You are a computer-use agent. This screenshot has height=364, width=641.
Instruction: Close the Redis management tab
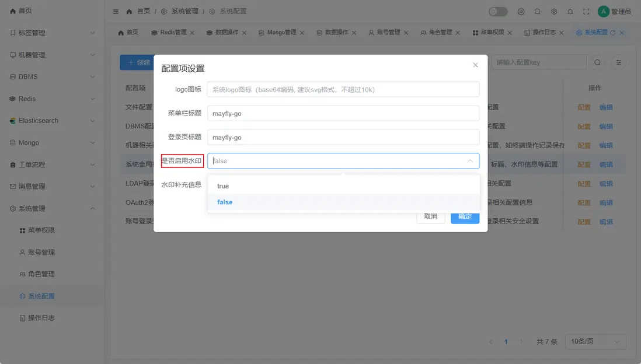pyautogui.click(x=192, y=33)
